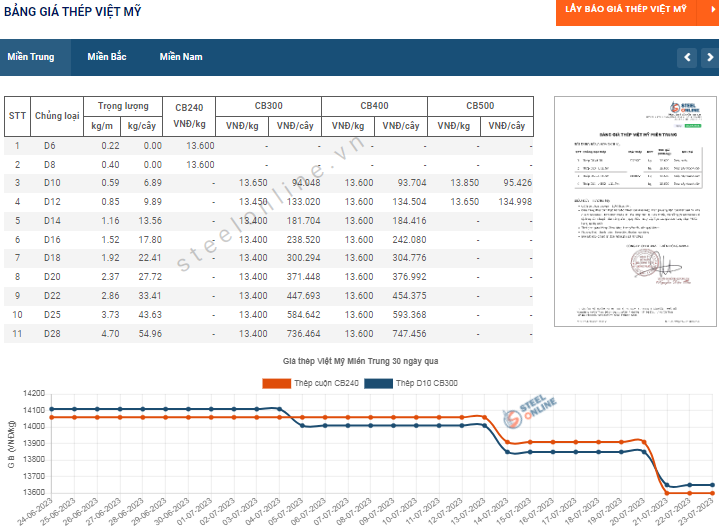Click the 181.704 price cell

coord(304,221)
